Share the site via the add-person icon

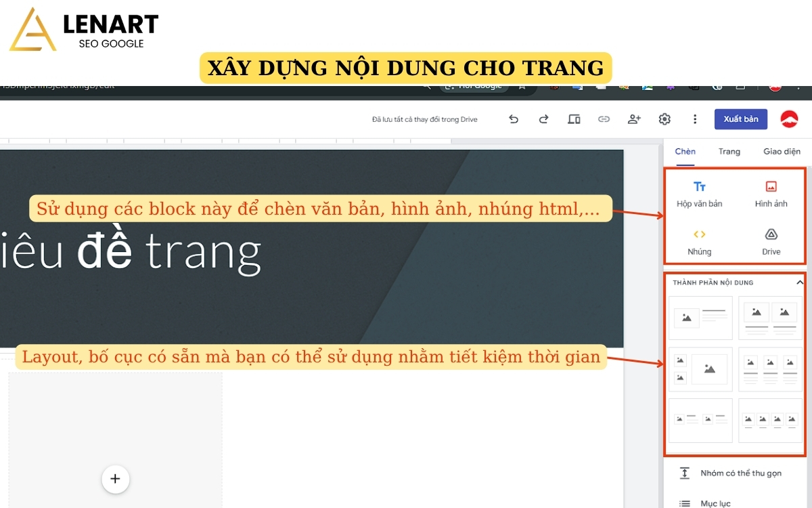[634, 119]
